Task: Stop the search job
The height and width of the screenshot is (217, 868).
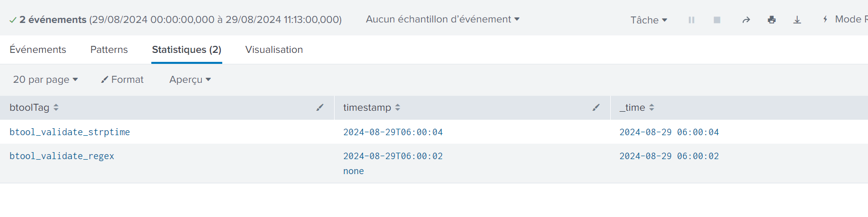Action: [717, 20]
